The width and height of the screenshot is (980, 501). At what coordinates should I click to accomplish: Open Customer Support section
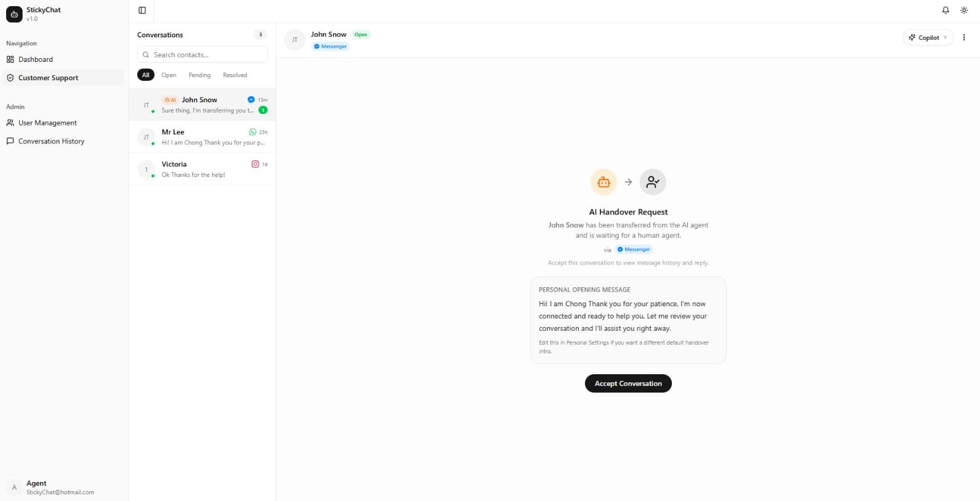tap(64, 78)
